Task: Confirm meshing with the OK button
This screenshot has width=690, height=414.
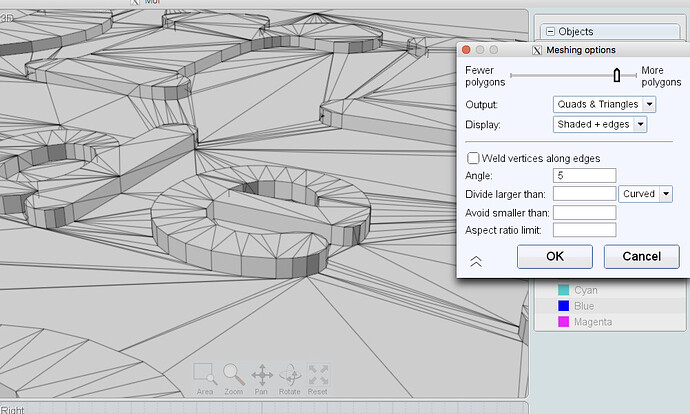Action: 555,256
